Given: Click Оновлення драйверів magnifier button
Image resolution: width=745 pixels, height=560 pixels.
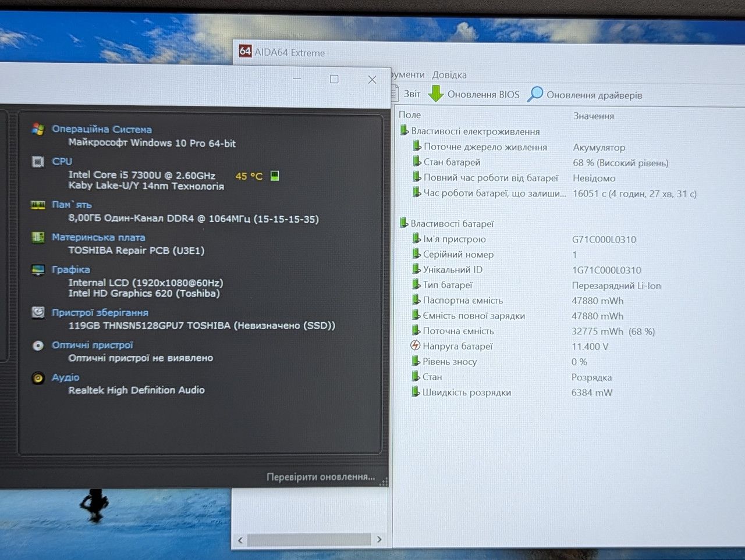Looking at the screenshot, I should click(x=585, y=95).
